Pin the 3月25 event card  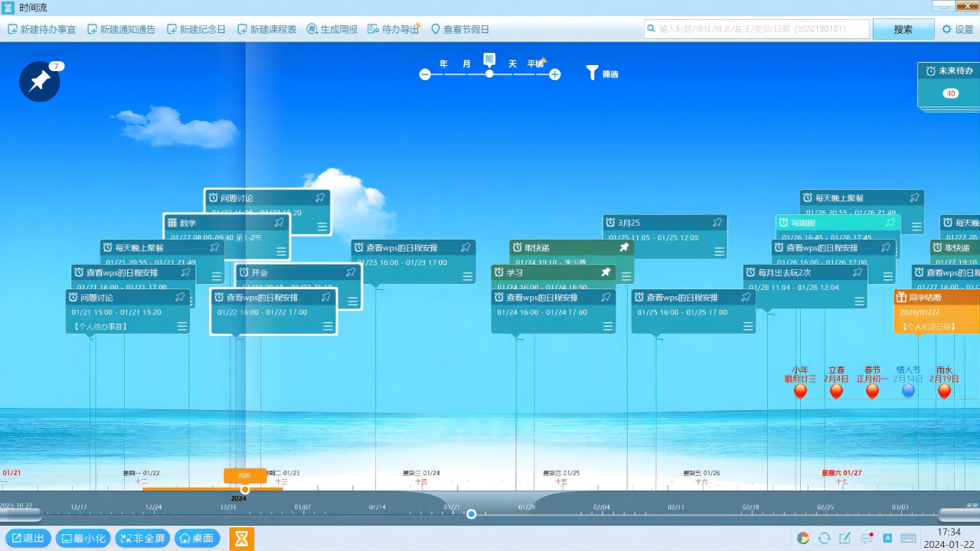click(x=717, y=223)
